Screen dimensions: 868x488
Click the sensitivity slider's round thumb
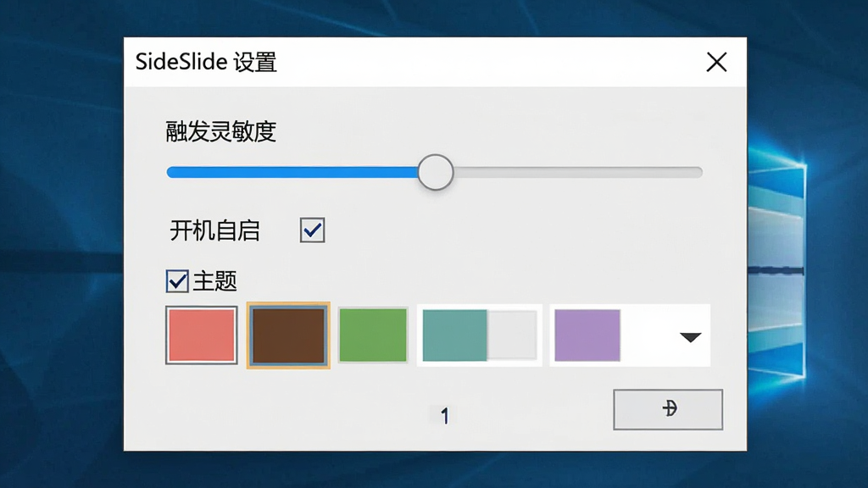436,172
